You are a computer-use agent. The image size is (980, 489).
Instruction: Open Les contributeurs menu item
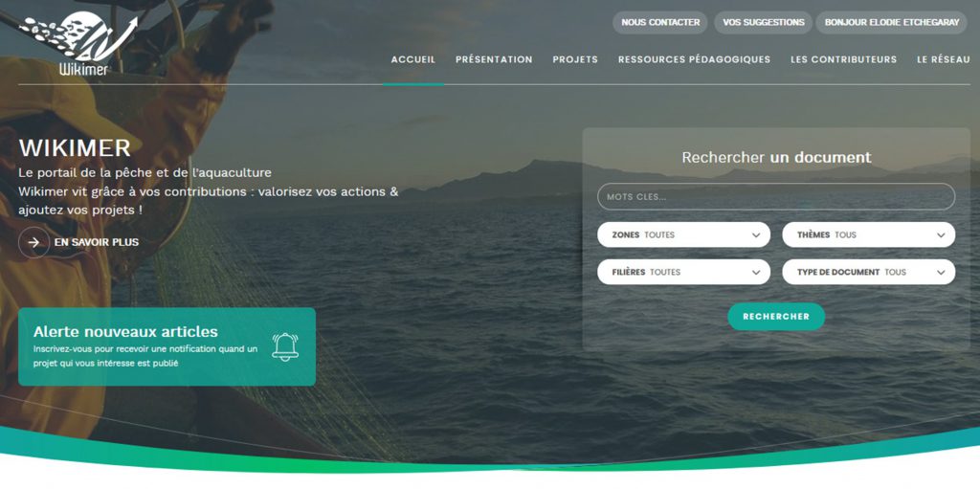pyautogui.click(x=843, y=59)
